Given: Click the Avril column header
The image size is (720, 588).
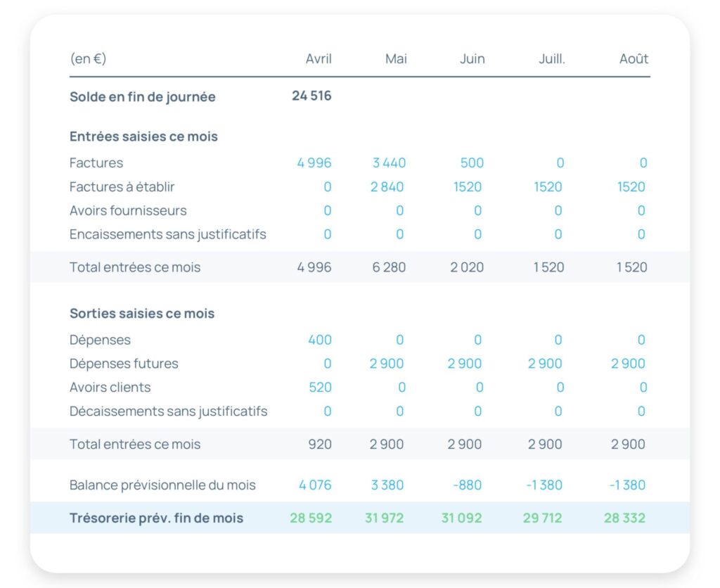Looking at the screenshot, I should click(x=318, y=59).
